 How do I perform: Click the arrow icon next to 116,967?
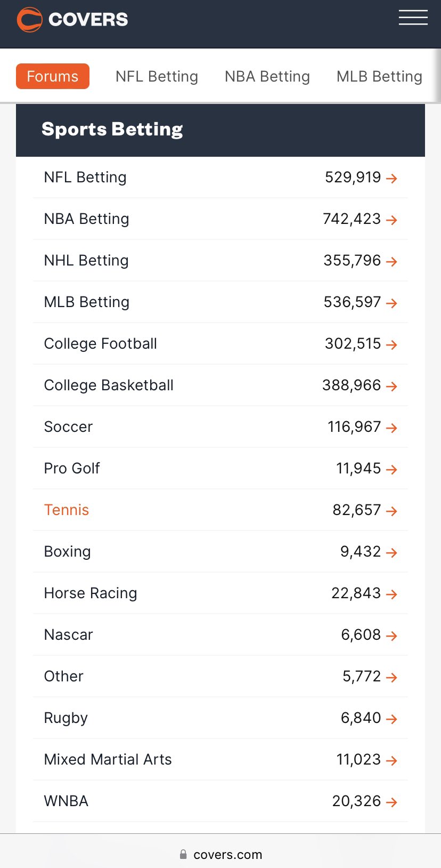(x=391, y=428)
